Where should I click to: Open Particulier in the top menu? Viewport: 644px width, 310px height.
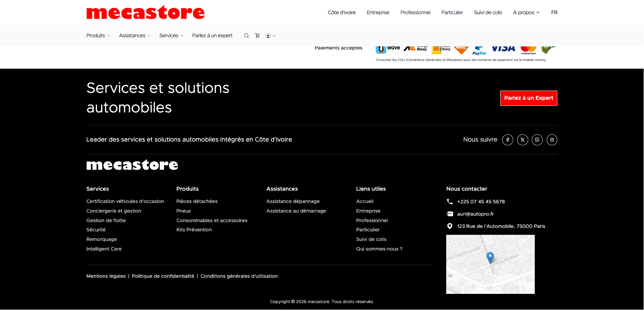pyautogui.click(x=452, y=13)
